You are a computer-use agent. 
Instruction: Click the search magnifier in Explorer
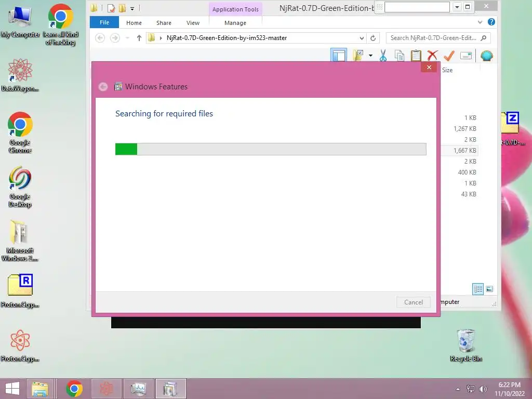coord(484,38)
